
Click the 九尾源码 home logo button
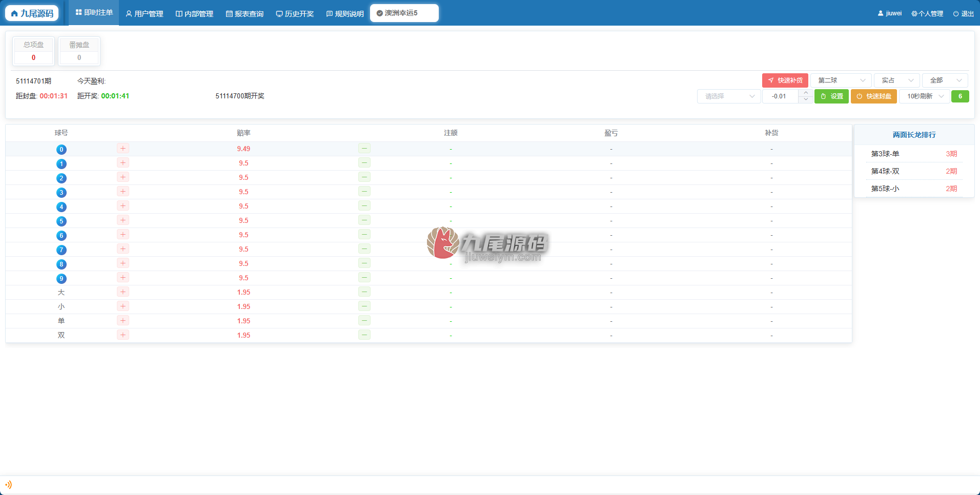[32, 13]
